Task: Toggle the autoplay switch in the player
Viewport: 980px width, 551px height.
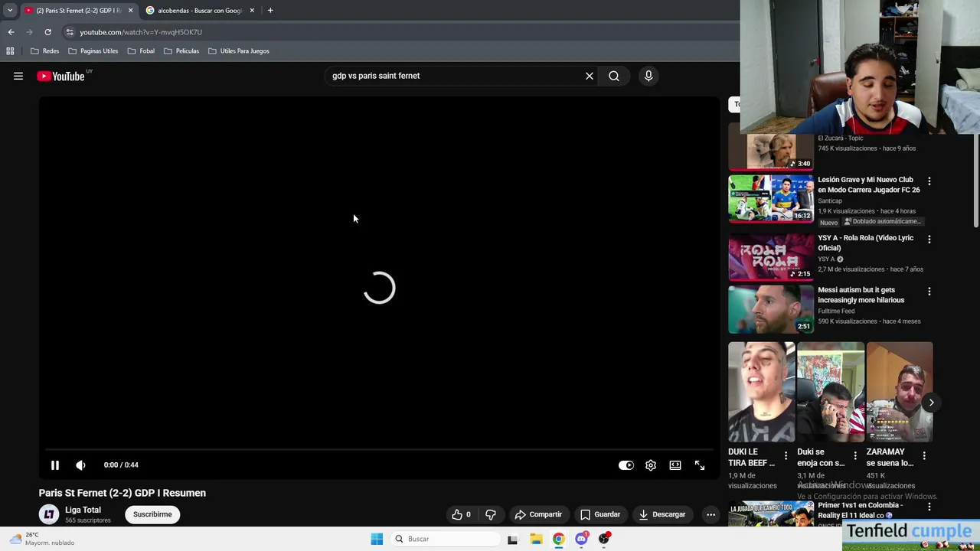Action: tap(626, 465)
